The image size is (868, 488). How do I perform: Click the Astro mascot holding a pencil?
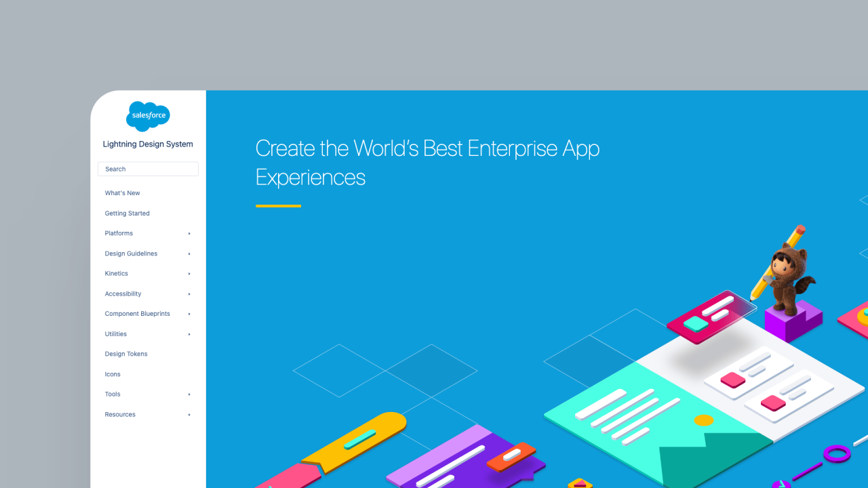tap(785, 270)
